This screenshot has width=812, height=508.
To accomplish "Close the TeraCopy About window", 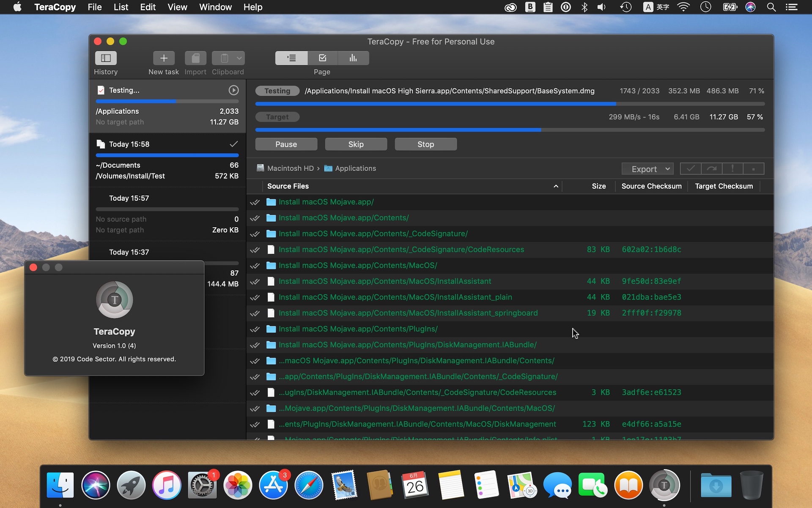I will point(33,268).
